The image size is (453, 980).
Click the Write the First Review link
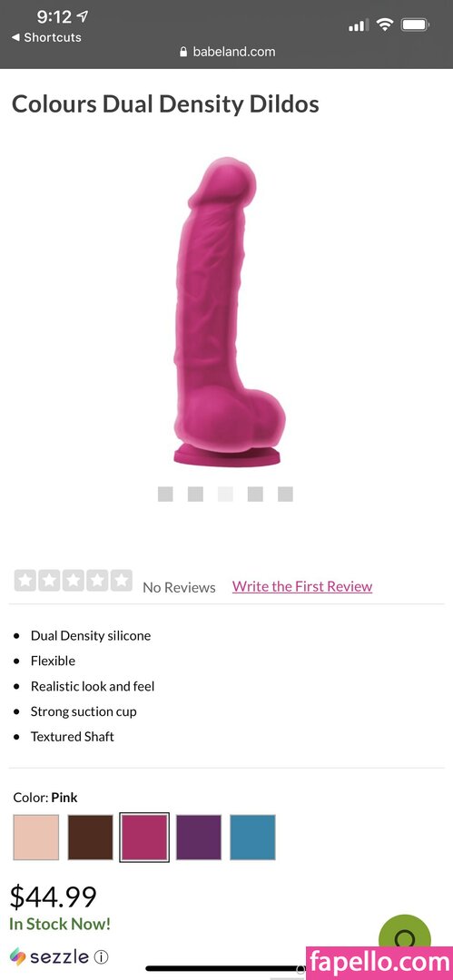tap(302, 586)
